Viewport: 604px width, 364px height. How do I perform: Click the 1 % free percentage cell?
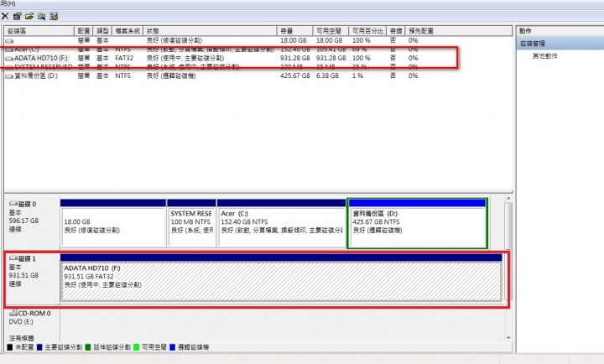[x=357, y=75]
